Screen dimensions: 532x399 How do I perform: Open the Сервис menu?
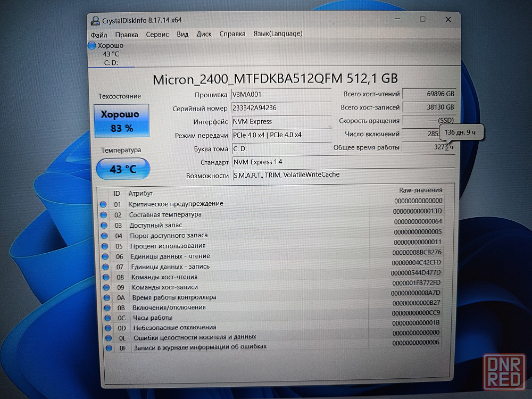click(x=157, y=34)
